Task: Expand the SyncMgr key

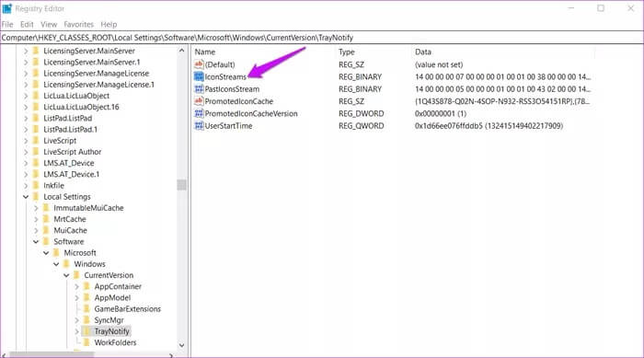Action: point(76,320)
